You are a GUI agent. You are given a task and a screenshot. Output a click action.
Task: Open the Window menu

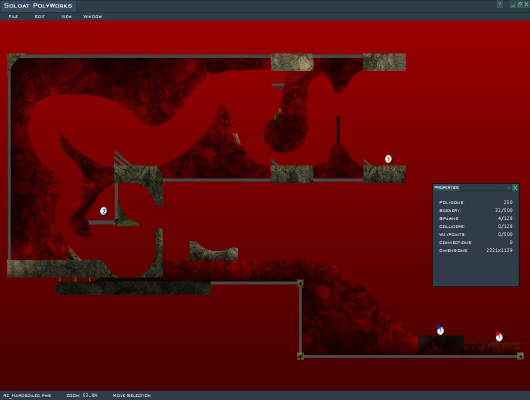tap(92, 16)
